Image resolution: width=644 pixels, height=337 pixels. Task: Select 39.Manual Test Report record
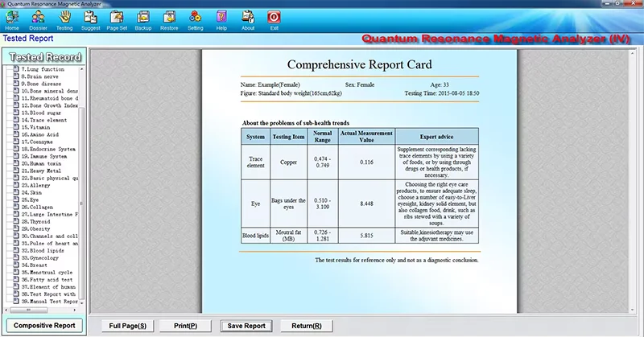[x=49, y=302]
